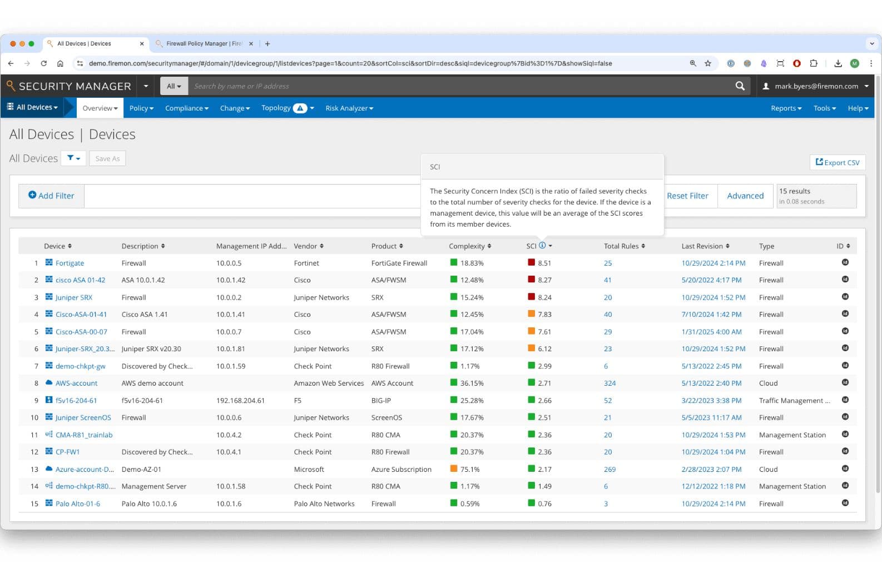This screenshot has width=882, height=588.
Task: Click the ID icon in the CP-FW1 row
Action: pyautogui.click(x=845, y=451)
